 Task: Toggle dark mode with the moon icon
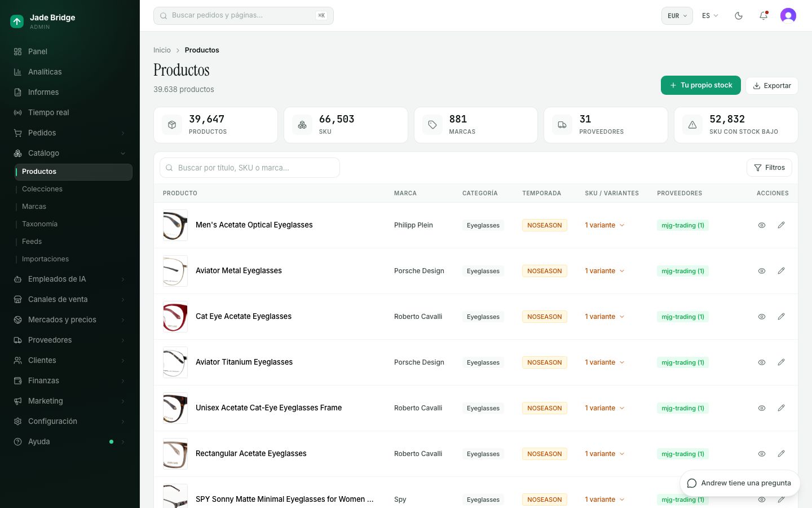[x=739, y=16]
